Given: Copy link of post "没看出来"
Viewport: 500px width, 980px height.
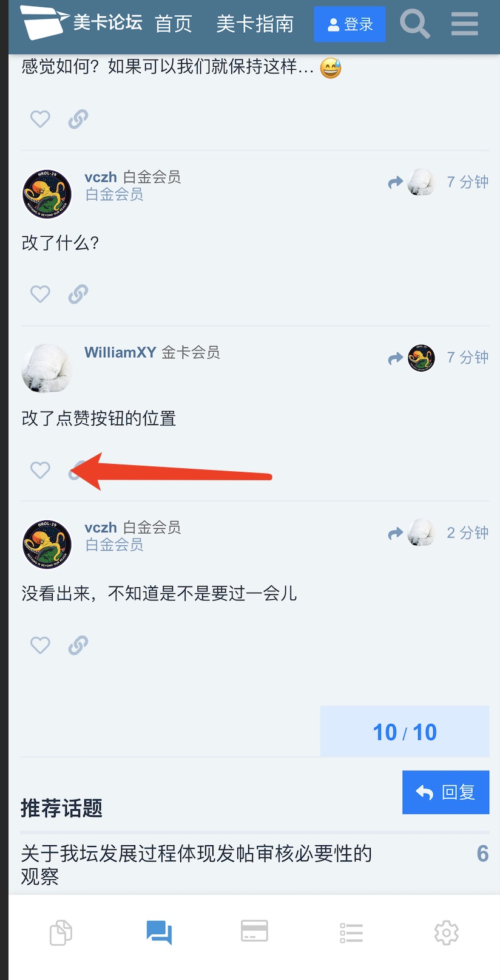Looking at the screenshot, I should (x=78, y=645).
